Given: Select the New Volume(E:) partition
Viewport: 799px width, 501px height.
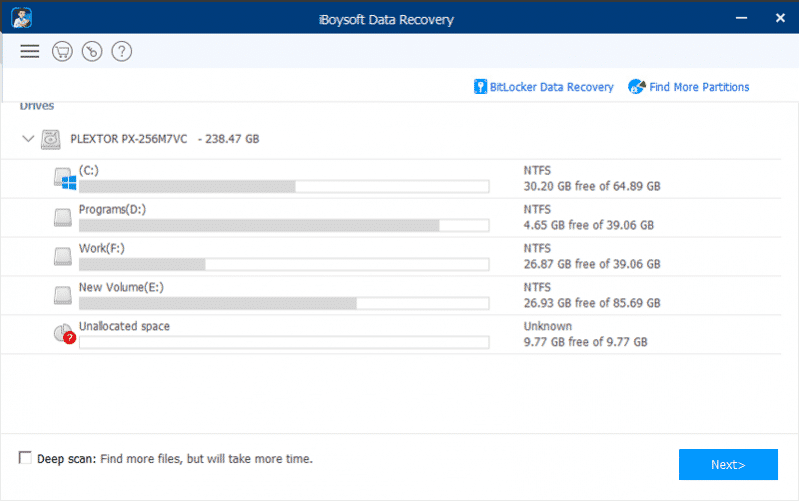Looking at the screenshot, I should coord(121,287).
